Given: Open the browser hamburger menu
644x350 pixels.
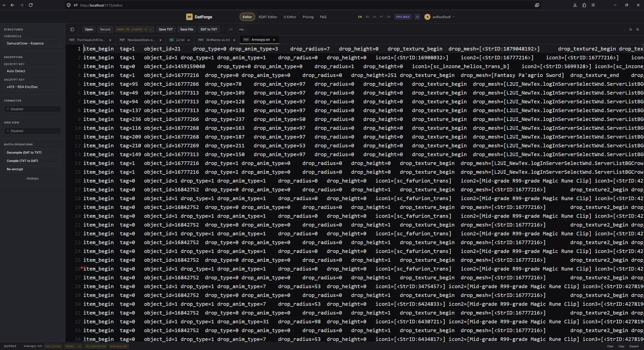Looking at the screenshot, I should 593,5.
